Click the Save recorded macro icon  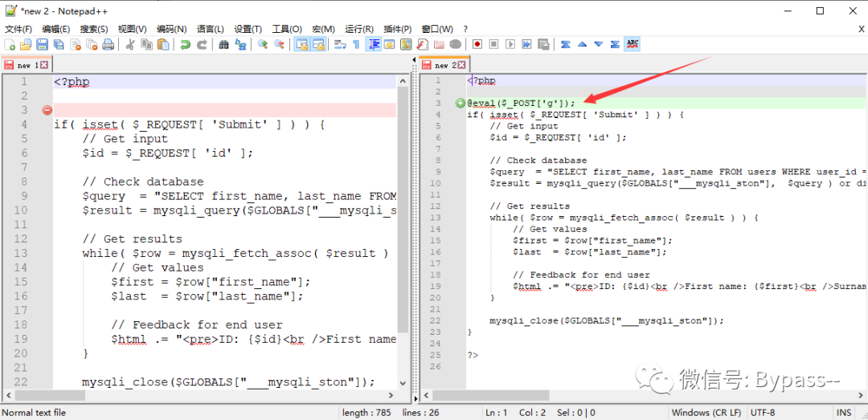(543, 44)
